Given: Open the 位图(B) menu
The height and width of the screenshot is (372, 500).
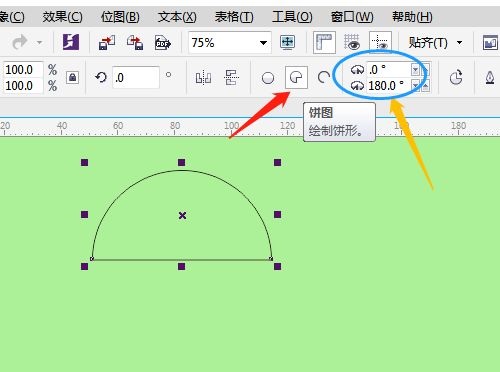Looking at the screenshot, I should coord(120,17).
